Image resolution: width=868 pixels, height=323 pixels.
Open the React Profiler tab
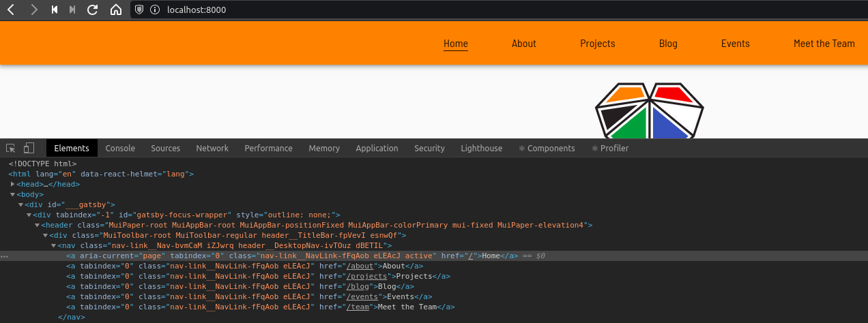610,148
